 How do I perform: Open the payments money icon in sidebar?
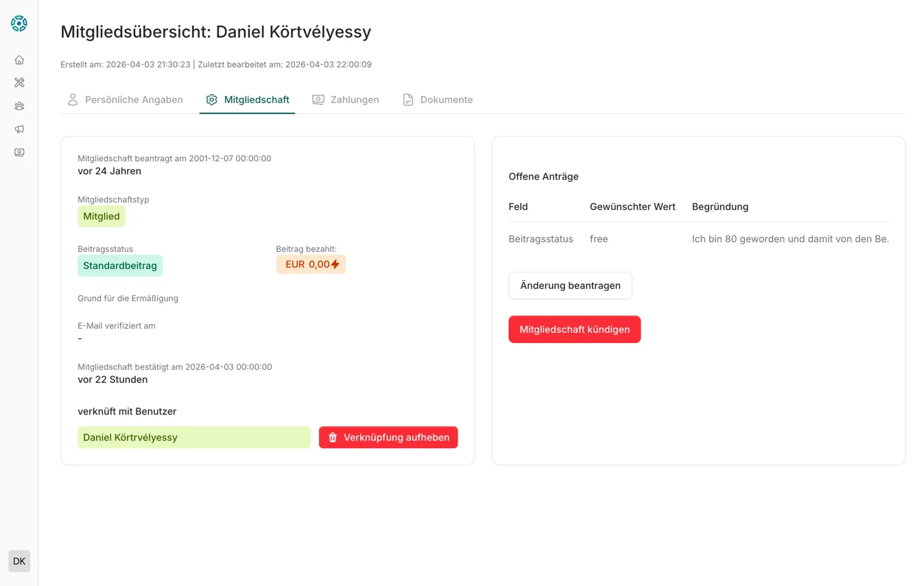click(x=19, y=152)
